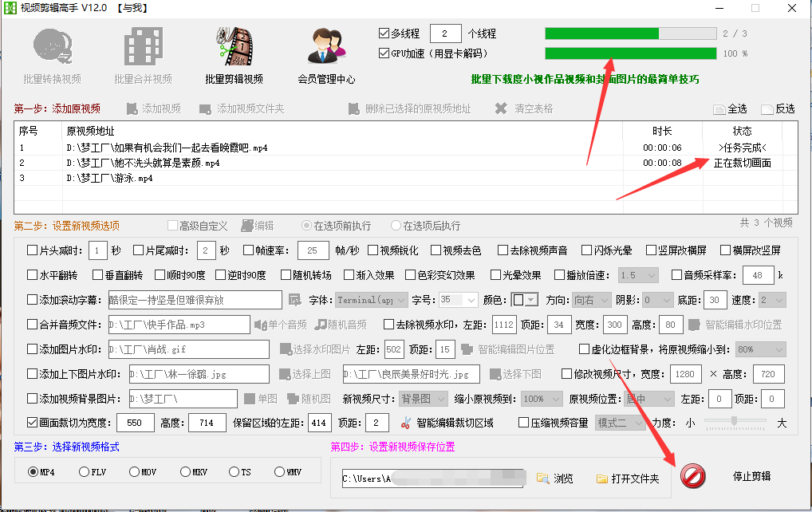The width and height of the screenshot is (812, 512).
Task: Open the subtitle 颜色 color swatch
Action: (525, 300)
